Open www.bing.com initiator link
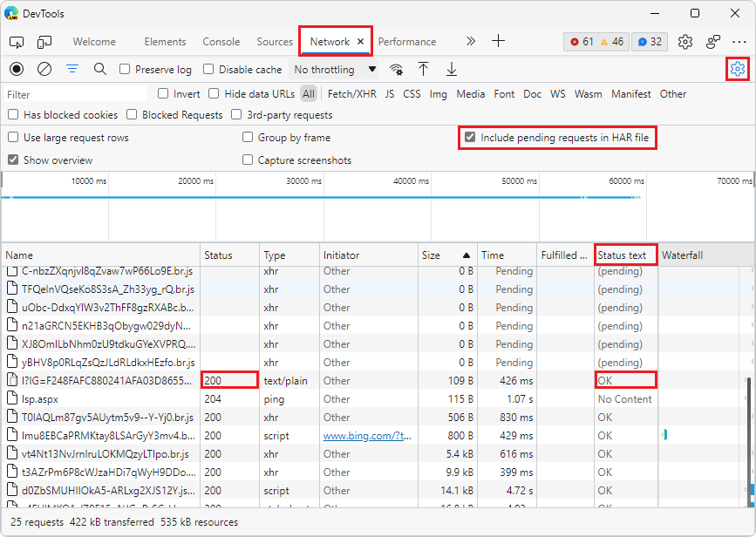The image size is (756, 537). point(367,435)
